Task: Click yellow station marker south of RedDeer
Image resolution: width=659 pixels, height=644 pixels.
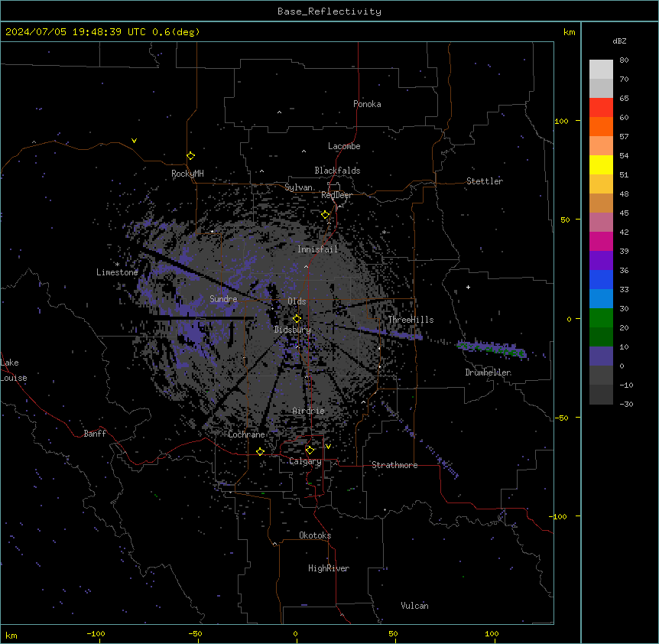Action: click(x=326, y=215)
